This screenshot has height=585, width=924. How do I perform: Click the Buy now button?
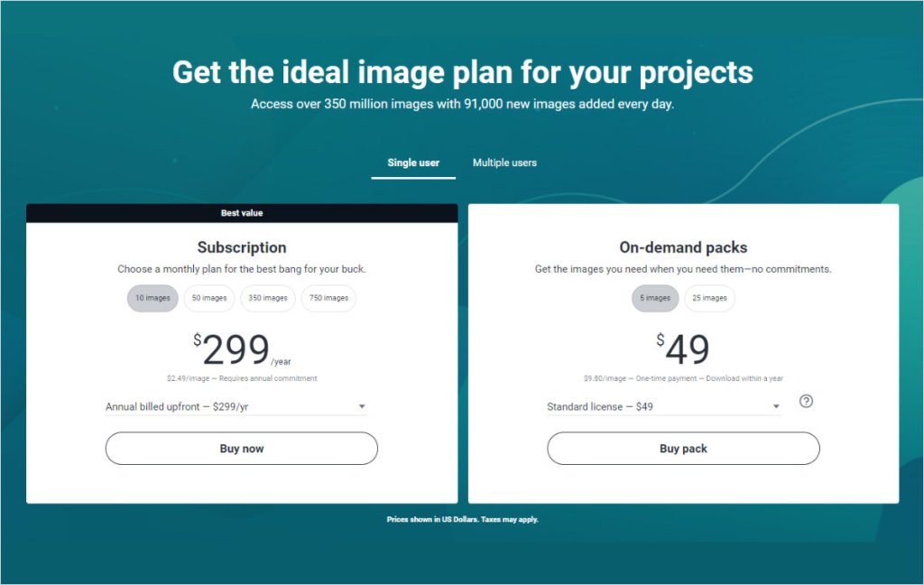242,449
